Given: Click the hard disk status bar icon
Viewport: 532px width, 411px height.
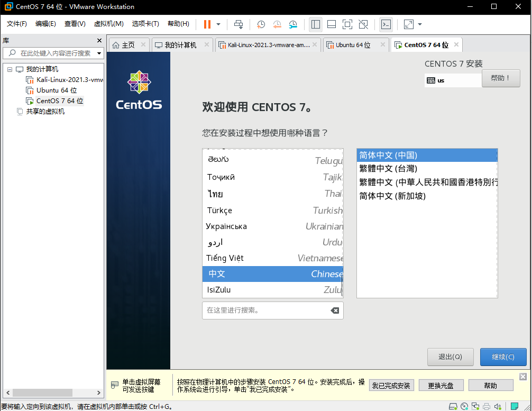Looking at the screenshot, I should pyautogui.click(x=452, y=406).
